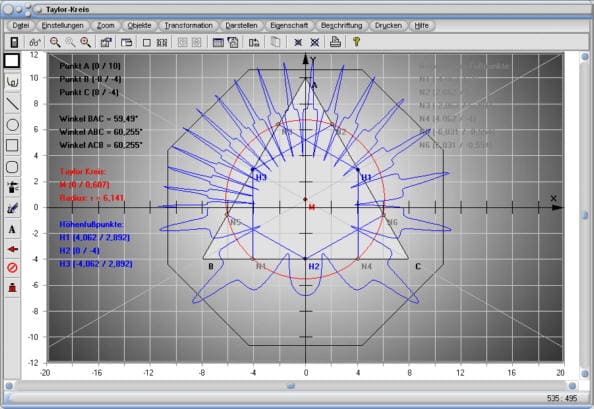
Task: Open the Datei menu
Action: click(x=21, y=25)
